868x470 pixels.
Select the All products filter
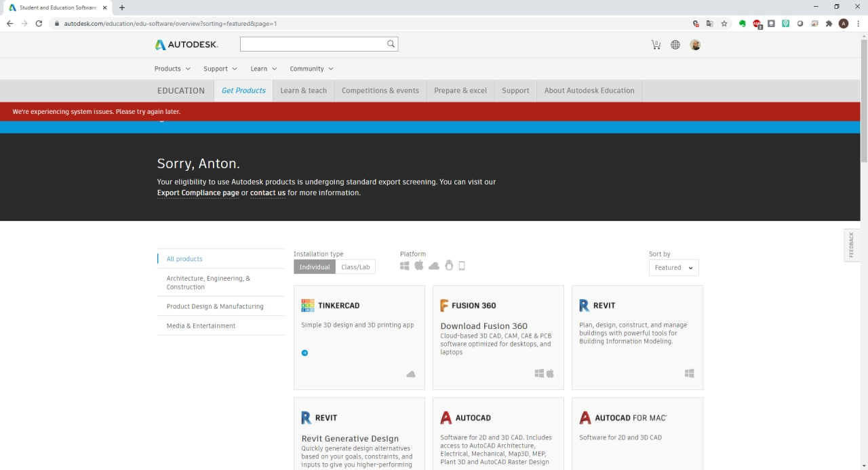(x=184, y=258)
